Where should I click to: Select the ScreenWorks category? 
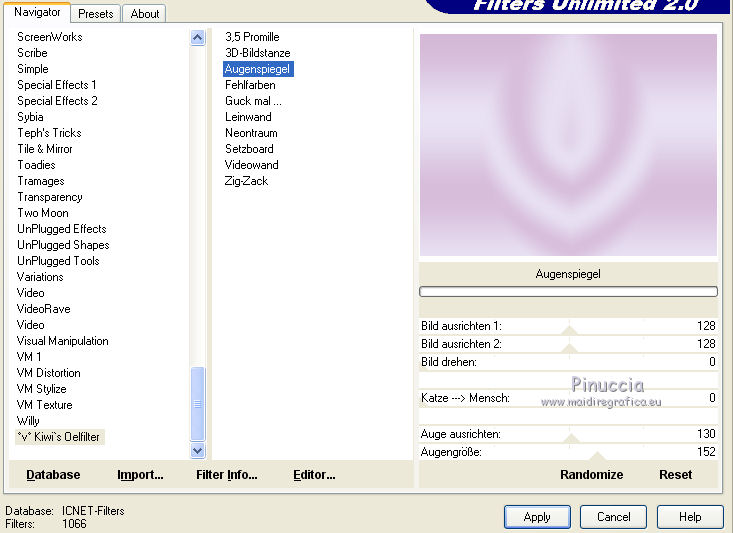pos(50,37)
